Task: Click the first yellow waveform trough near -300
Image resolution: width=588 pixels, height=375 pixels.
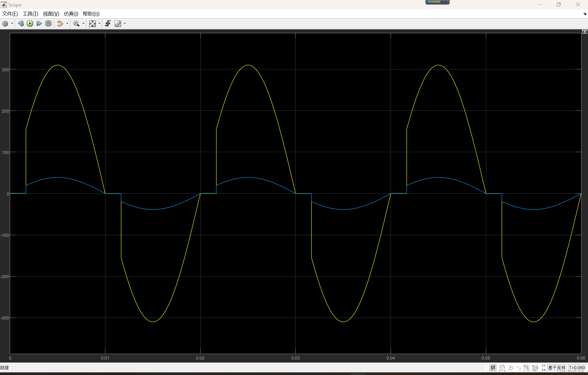Action: 153,322
